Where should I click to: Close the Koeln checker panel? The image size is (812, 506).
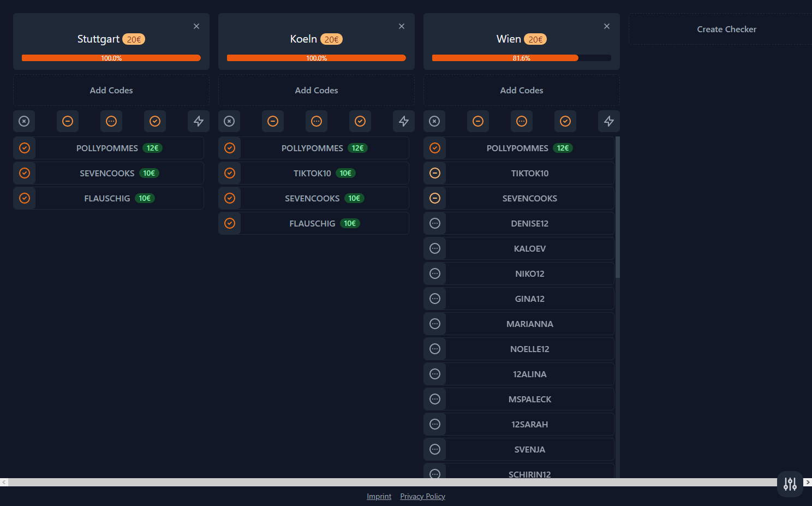pyautogui.click(x=402, y=26)
